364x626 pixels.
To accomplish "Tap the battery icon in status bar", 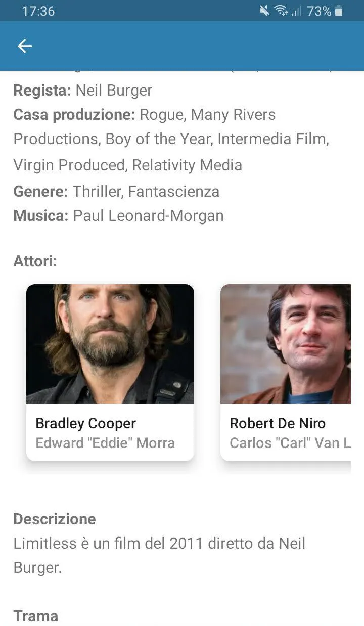I will (x=339, y=11).
